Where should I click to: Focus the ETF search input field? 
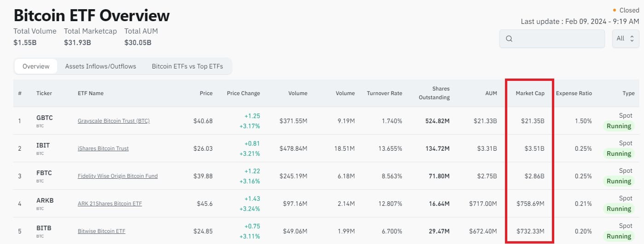[x=552, y=39]
